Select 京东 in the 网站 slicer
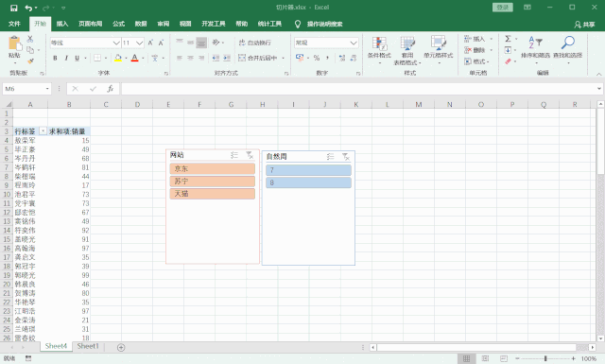605x364 pixels. (212, 168)
